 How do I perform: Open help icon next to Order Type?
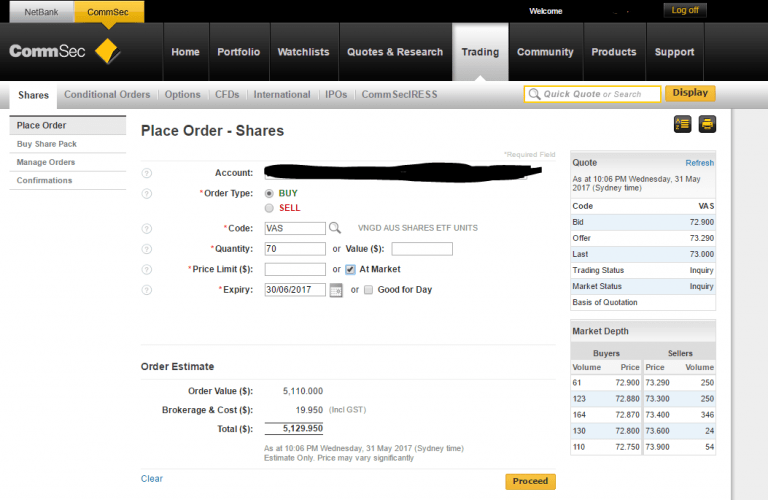146,193
